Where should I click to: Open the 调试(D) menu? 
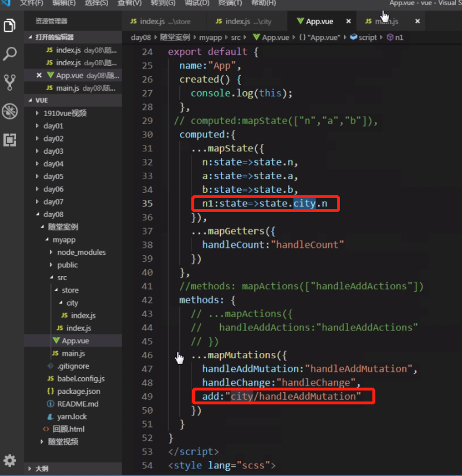(197, 3)
